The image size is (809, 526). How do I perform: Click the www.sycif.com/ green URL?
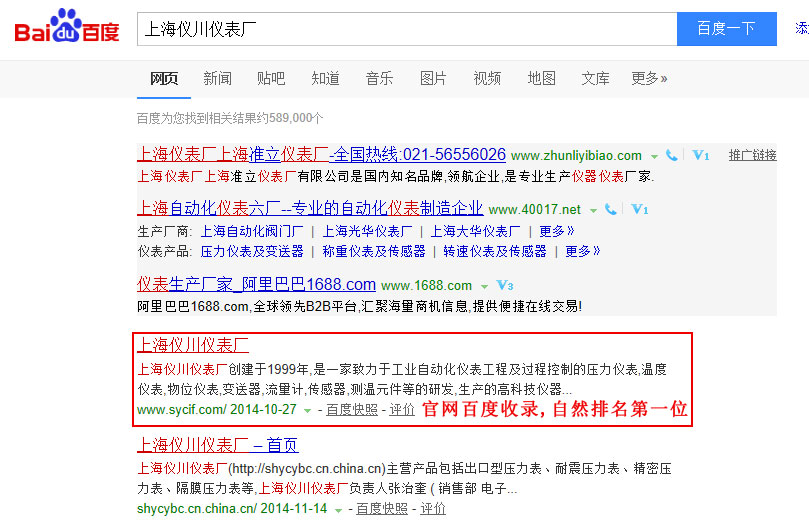(x=182, y=409)
